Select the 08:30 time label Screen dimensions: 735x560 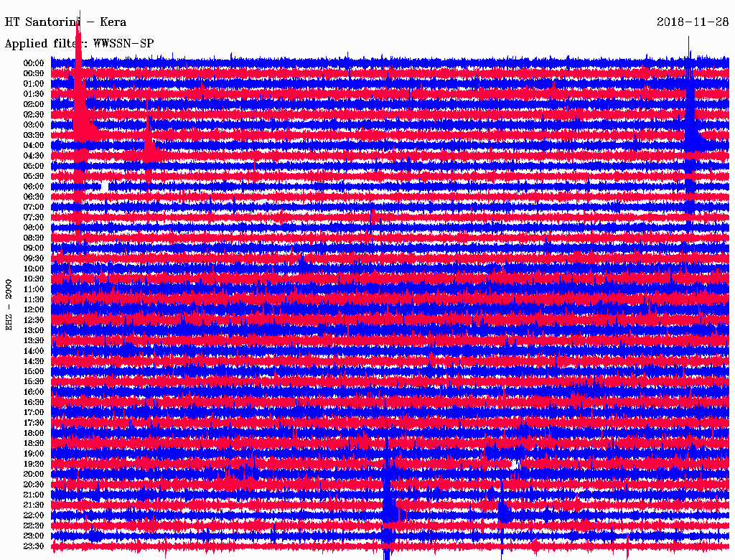coord(34,238)
